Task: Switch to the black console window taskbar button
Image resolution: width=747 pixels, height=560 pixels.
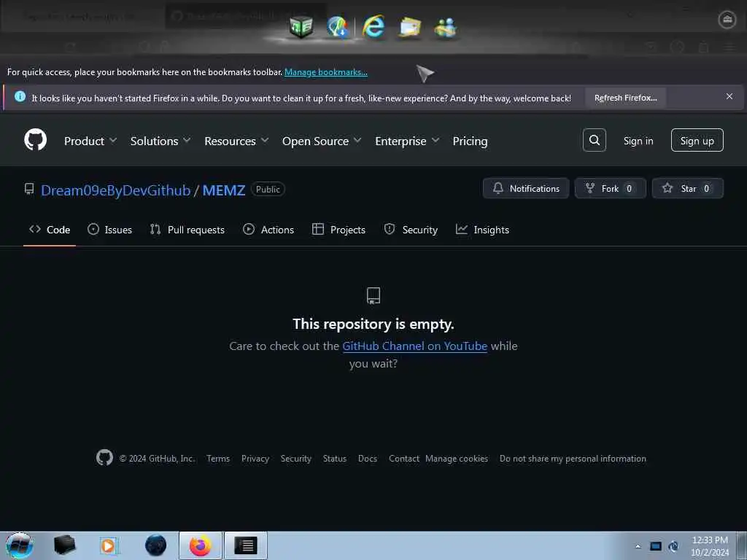Action: coord(246,545)
